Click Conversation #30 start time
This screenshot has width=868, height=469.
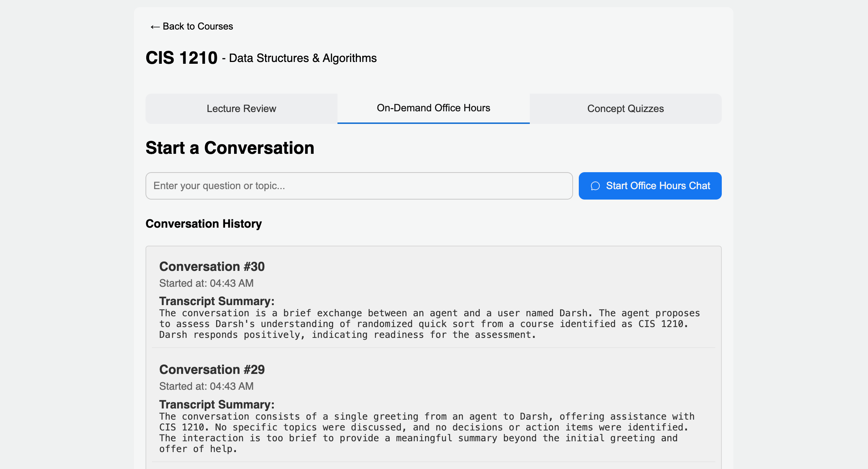(206, 283)
